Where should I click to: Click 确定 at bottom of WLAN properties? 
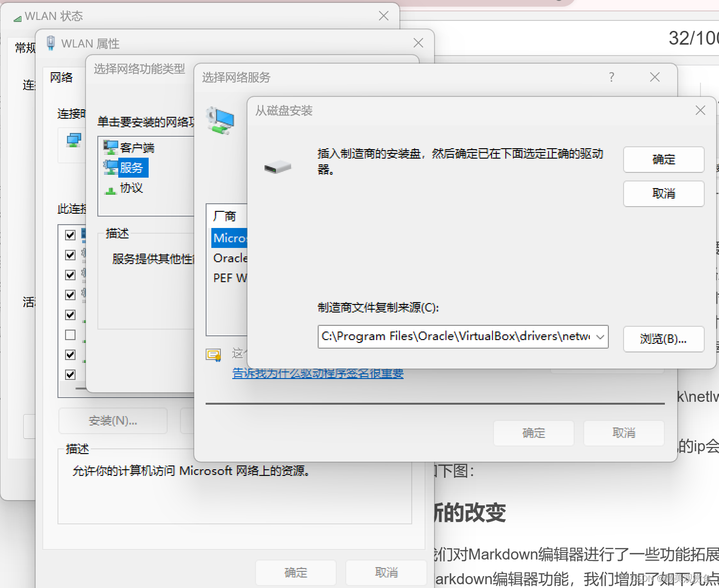pos(296,573)
